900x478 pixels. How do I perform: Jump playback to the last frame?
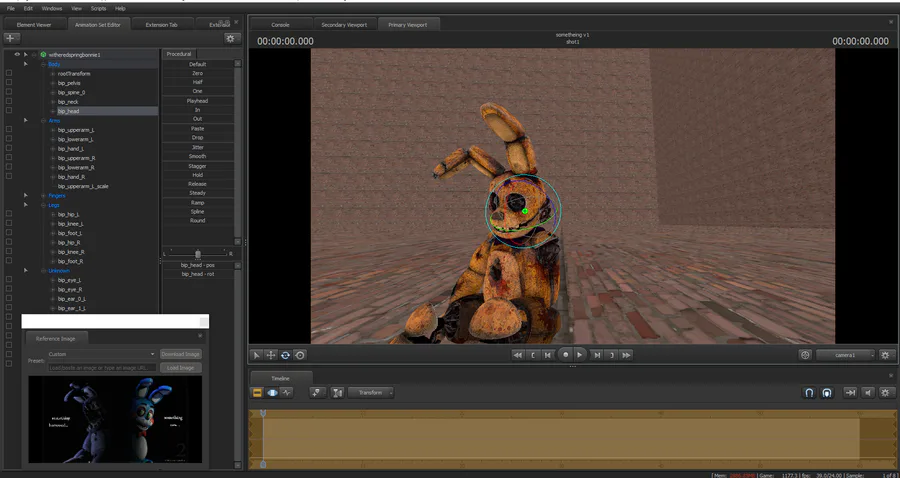click(x=627, y=355)
